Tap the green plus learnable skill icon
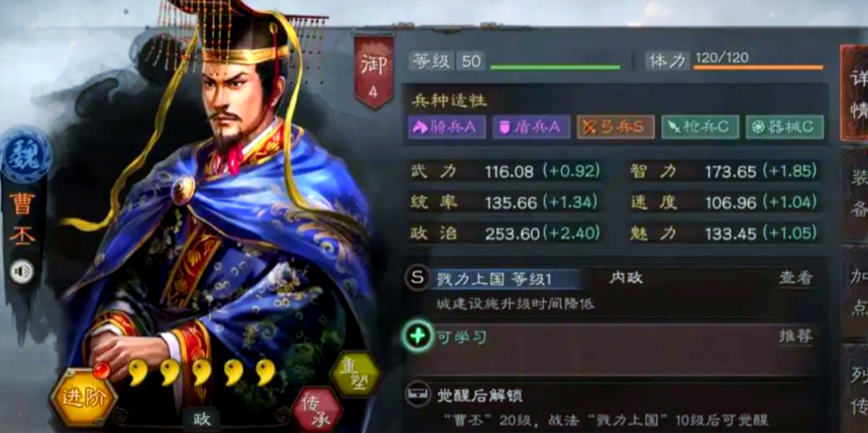 tap(418, 336)
